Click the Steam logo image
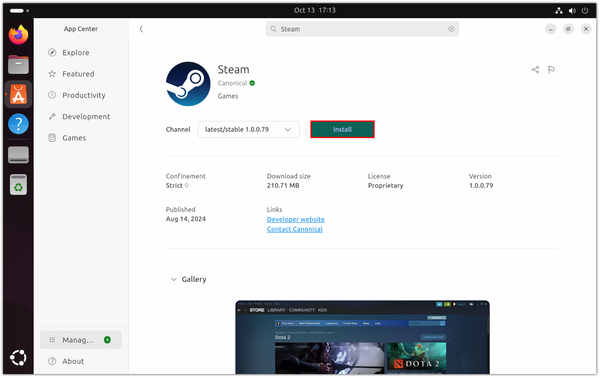600x378 pixels. (188, 84)
